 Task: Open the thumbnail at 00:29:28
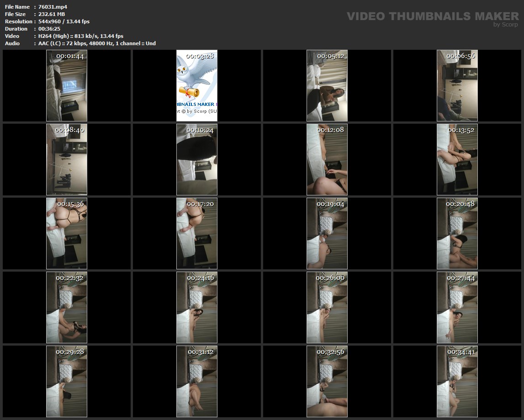click(67, 382)
